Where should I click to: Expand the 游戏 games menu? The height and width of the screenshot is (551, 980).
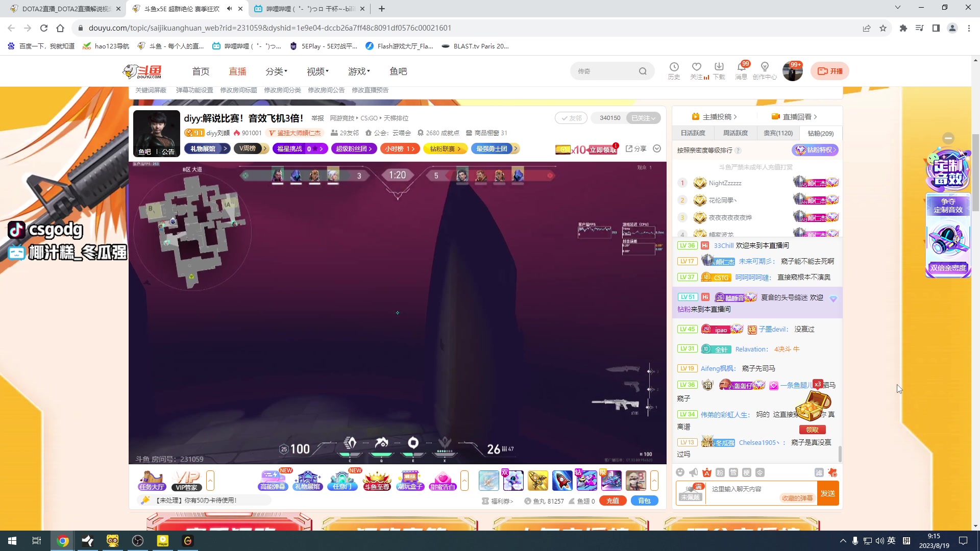point(359,71)
